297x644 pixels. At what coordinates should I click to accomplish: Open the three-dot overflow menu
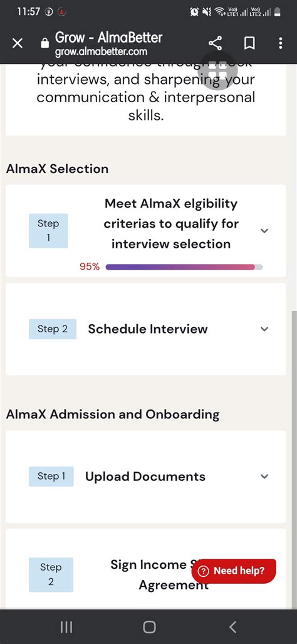[281, 43]
